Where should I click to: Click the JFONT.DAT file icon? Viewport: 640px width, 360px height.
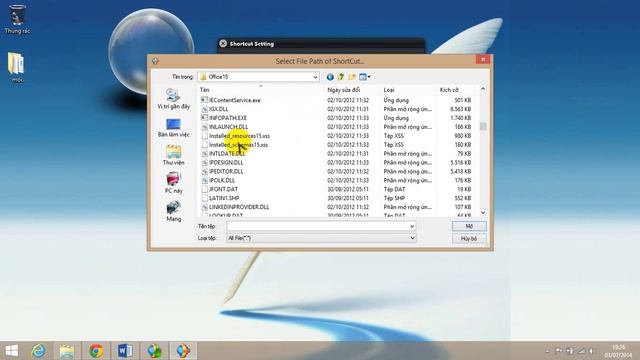point(204,189)
